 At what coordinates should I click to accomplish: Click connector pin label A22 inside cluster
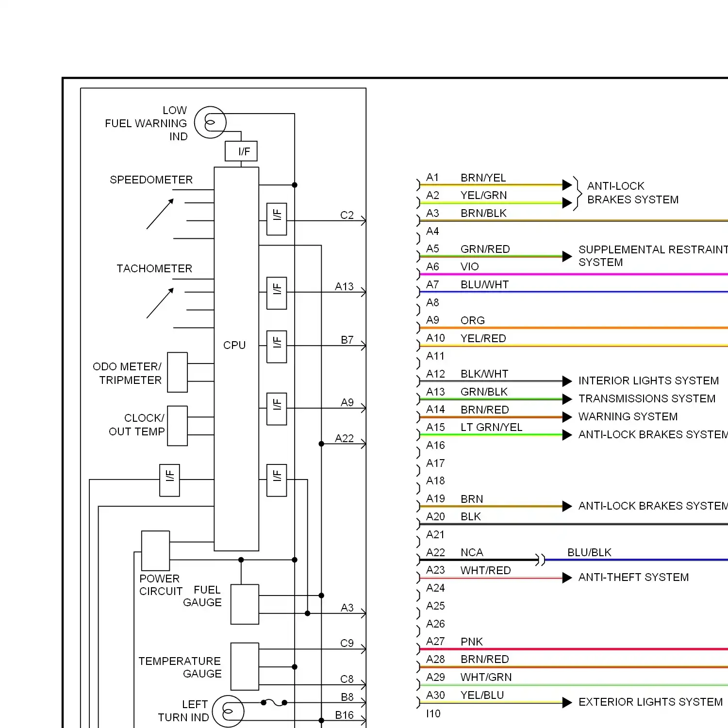(344, 438)
